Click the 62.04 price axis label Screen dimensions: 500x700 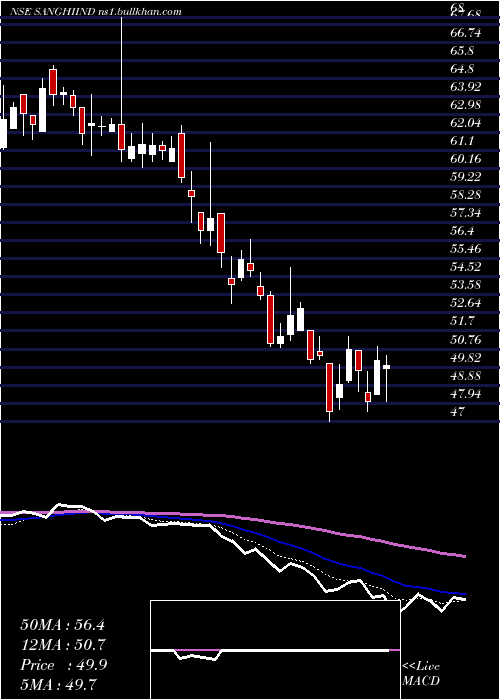466,123
